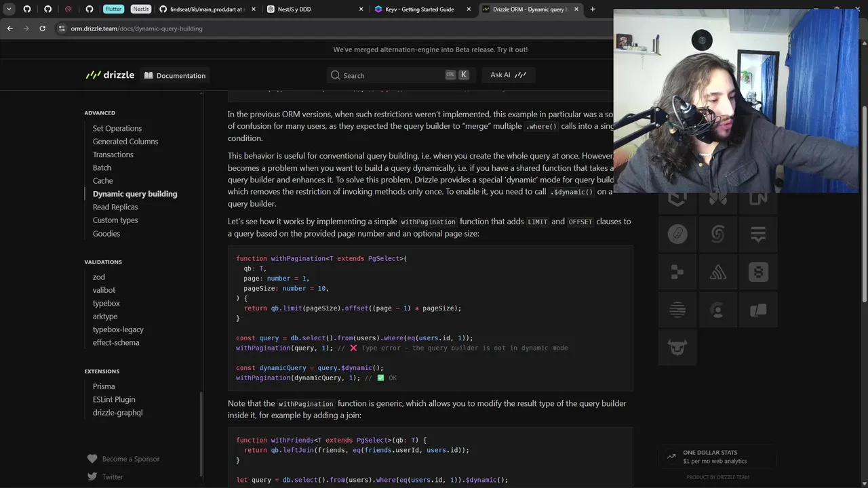Click the spiral S sponsor logo
Screen dimensions: 868x488
click(717, 234)
